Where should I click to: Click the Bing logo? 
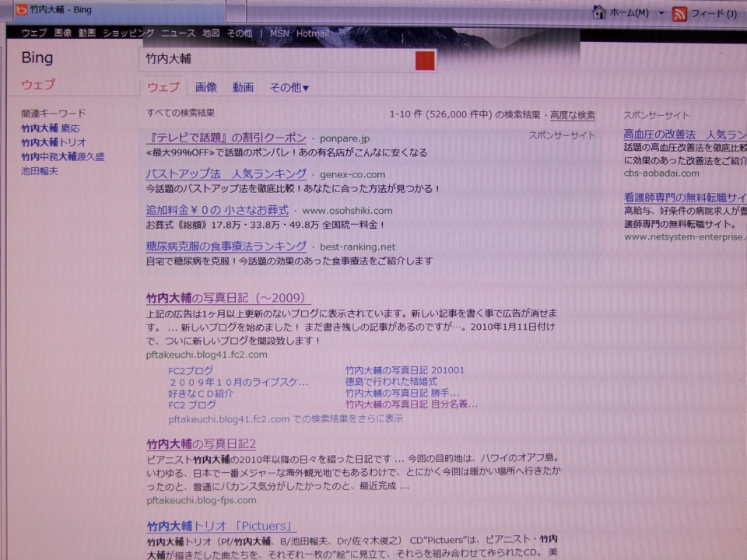click(x=37, y=58)
